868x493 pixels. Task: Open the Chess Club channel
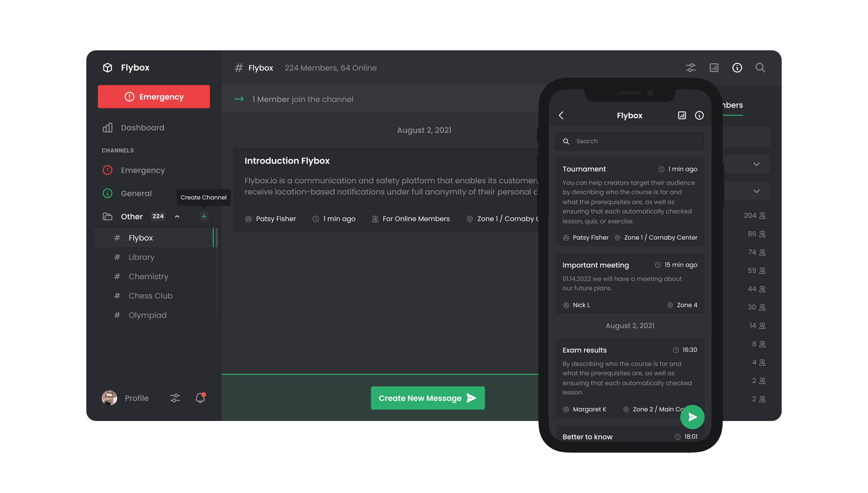click(150, 296)
